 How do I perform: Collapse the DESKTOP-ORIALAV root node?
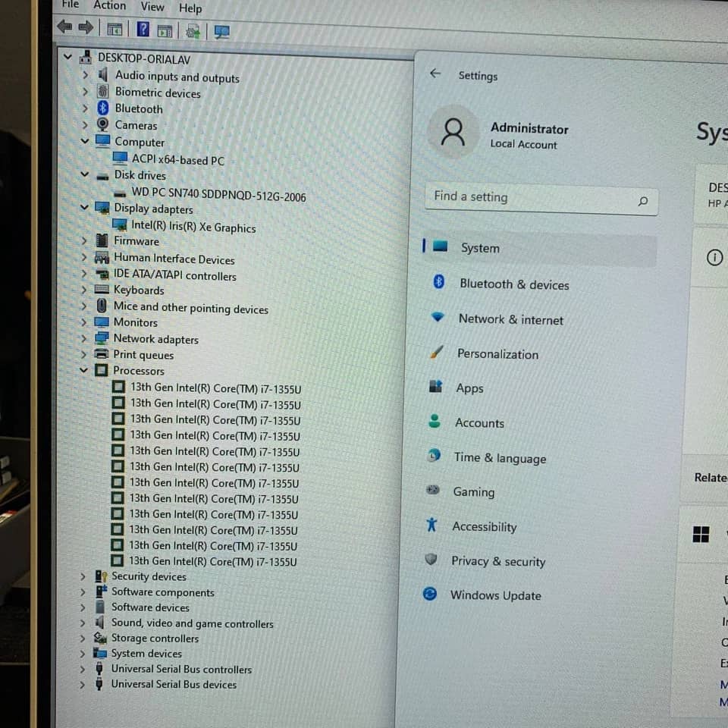tap(67, 57)
